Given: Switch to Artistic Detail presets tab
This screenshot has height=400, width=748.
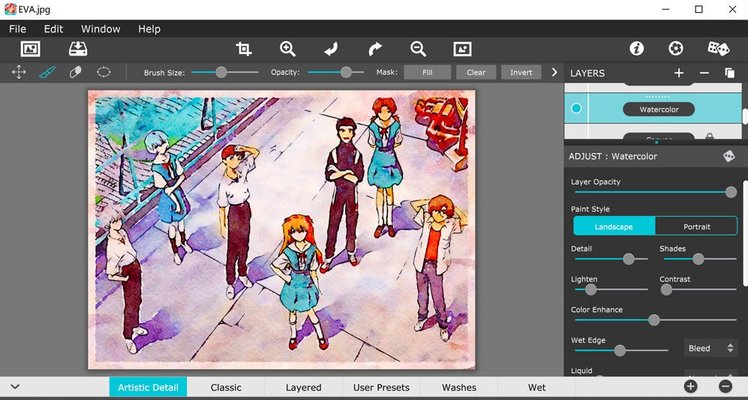Looking at the screenshot, I should point(148,387).
